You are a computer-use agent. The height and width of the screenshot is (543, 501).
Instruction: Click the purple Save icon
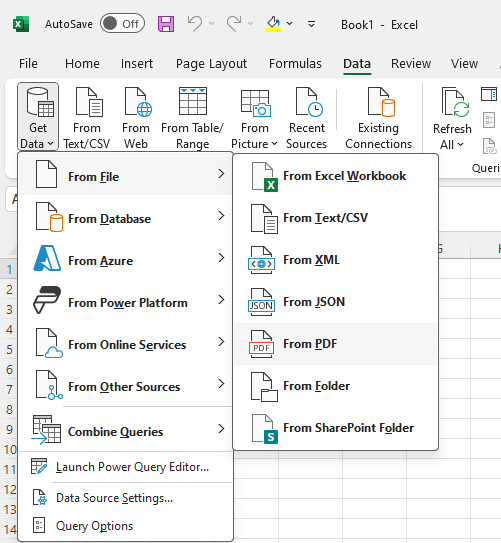pos(166,24)
